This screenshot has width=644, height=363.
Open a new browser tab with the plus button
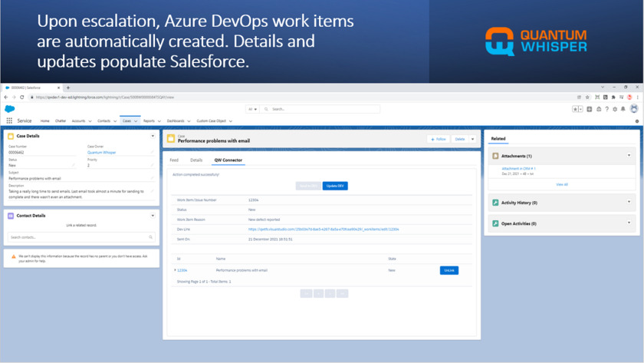coord(68,87)
